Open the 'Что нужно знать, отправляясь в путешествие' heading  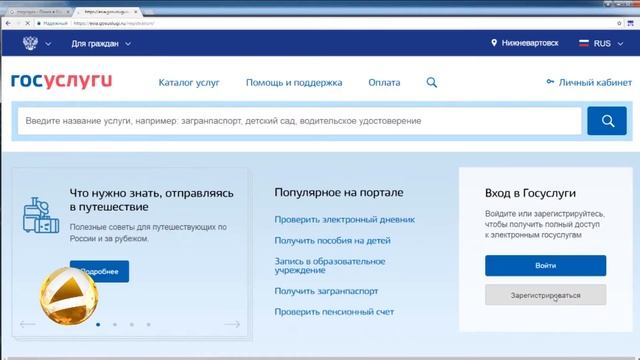click(x=151, y=200)
